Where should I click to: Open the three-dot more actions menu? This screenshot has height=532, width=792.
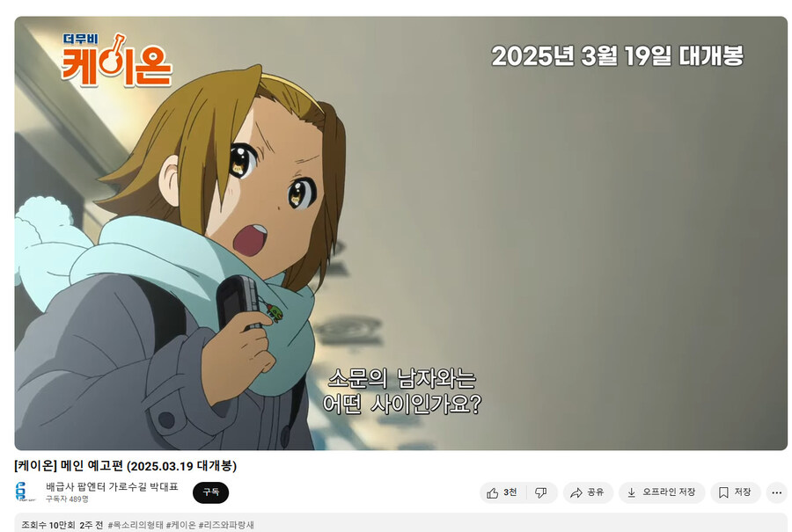(777, 492)
